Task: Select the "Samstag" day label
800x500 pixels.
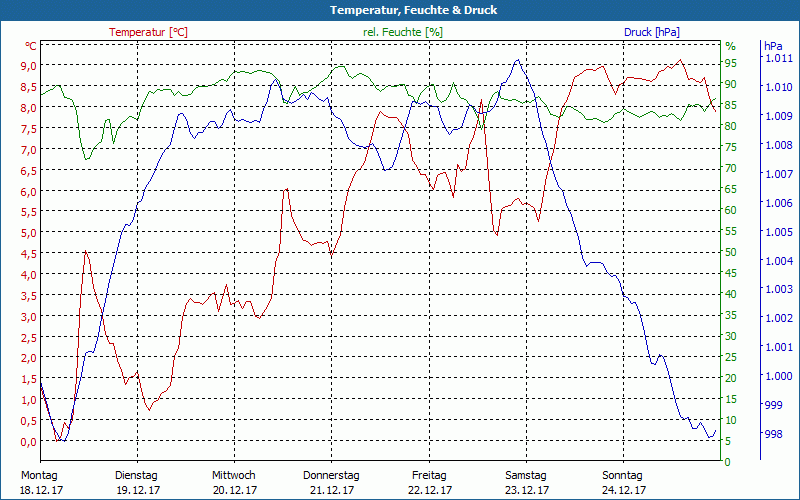Action: pos(526,476)
